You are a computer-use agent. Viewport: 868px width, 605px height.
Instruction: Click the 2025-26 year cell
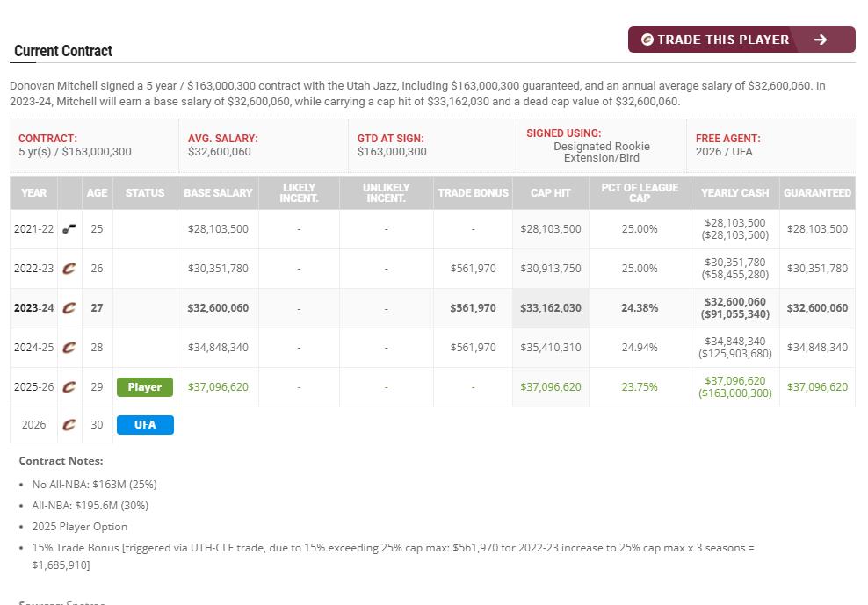(x=33, y=387)
